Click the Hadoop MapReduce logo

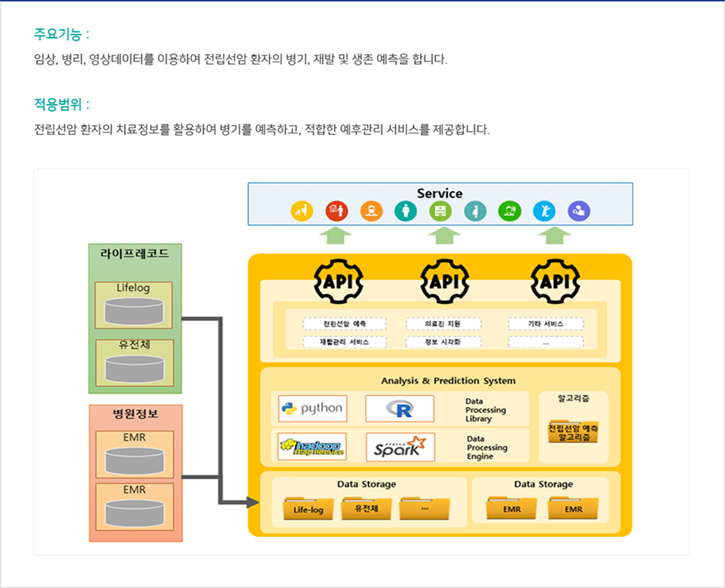(x=312, y=447)
